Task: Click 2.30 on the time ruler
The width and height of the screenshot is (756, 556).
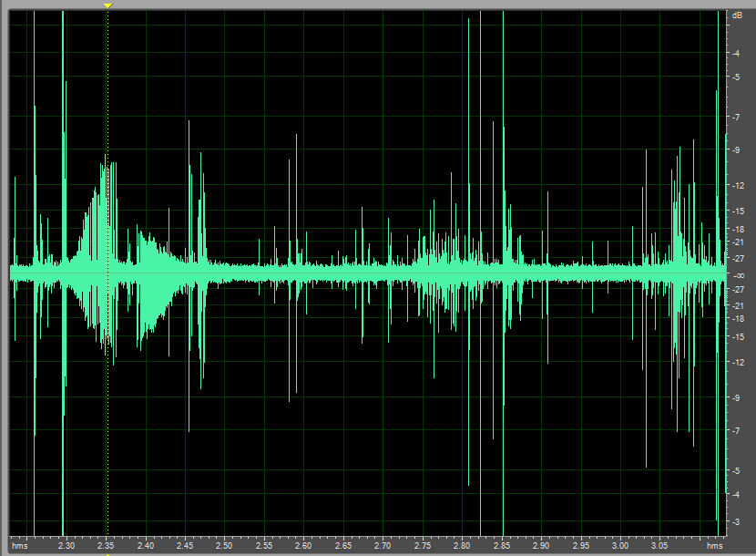Action: [66, 546]
